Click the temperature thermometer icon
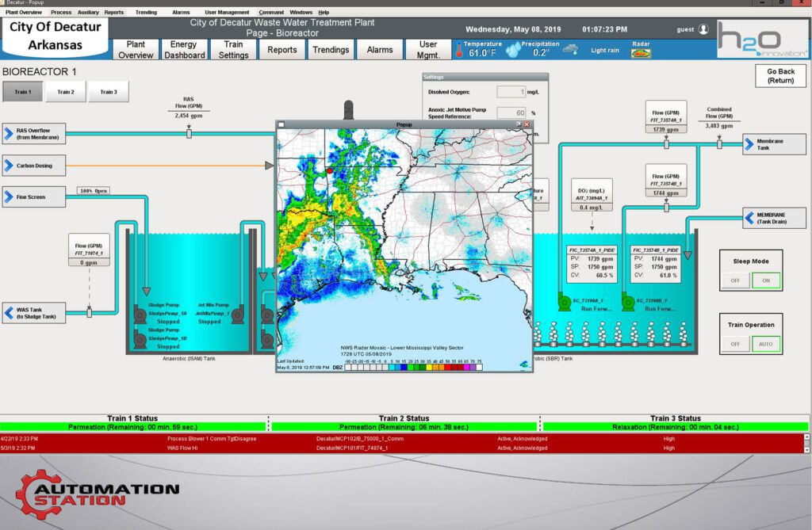The image size is (812, 530). tap(459, 50)
